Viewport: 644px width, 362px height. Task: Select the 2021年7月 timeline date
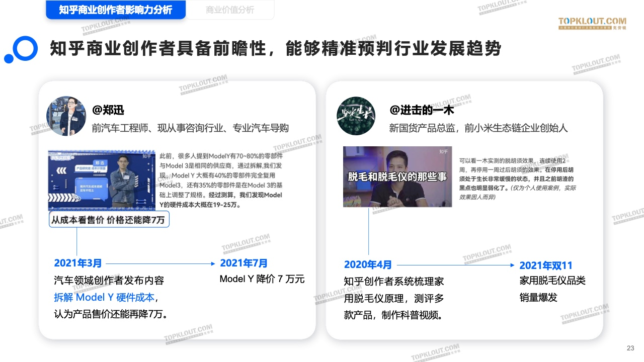tap(244, 263)
